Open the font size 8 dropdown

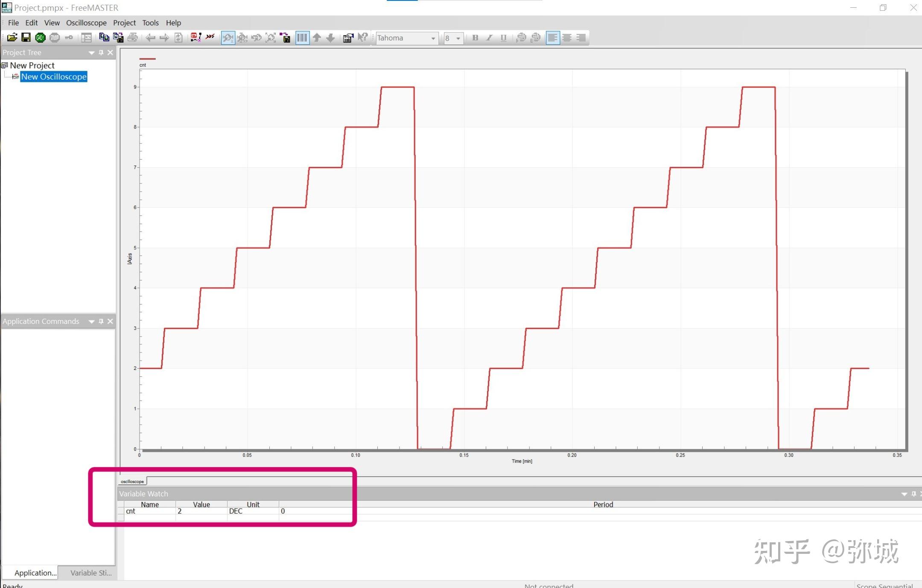pyautogui.click(x=458, y=38)
